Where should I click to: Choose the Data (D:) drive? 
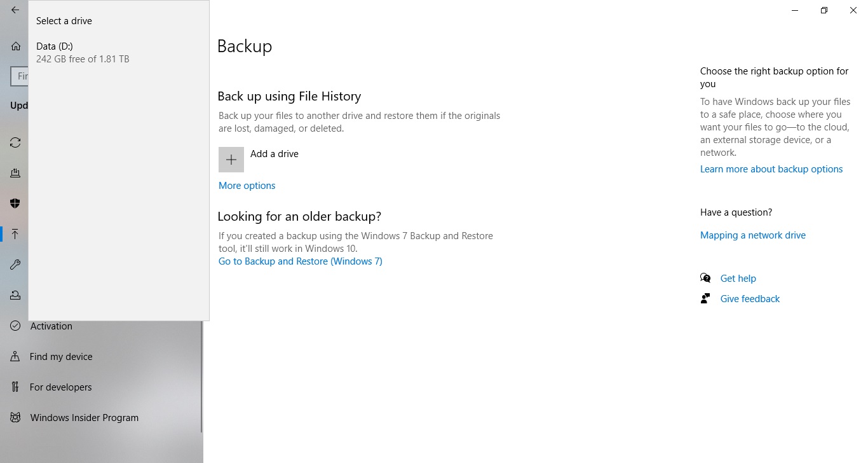tap(119, 52)
